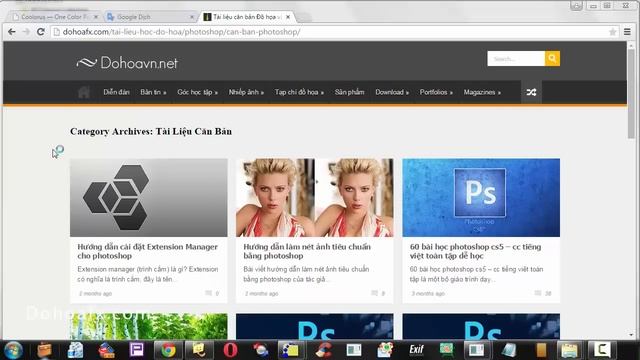Open the Sản phẩm menu item
Screen dimensions: 640x360
pos(349,92)
